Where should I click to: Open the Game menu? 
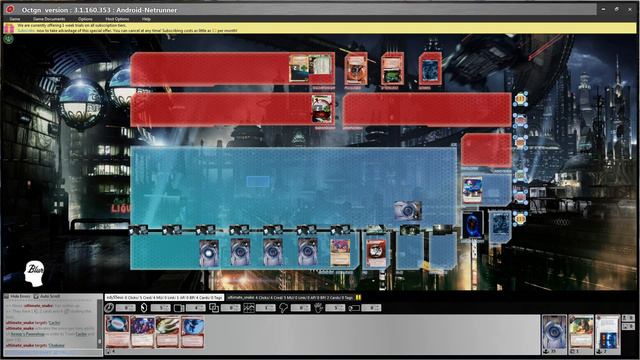[15, 19]
